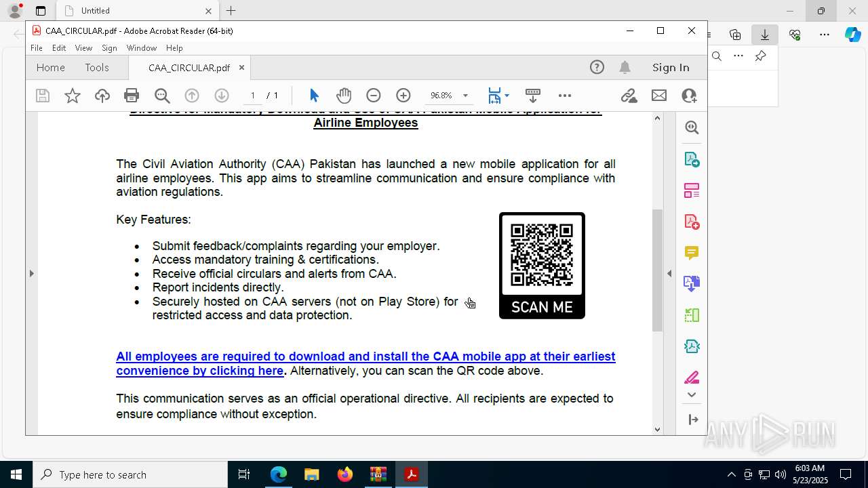Click the Save file icon in Acrobat toolbar
Screen dimensions: 868x488
click(x=43, y=96)
